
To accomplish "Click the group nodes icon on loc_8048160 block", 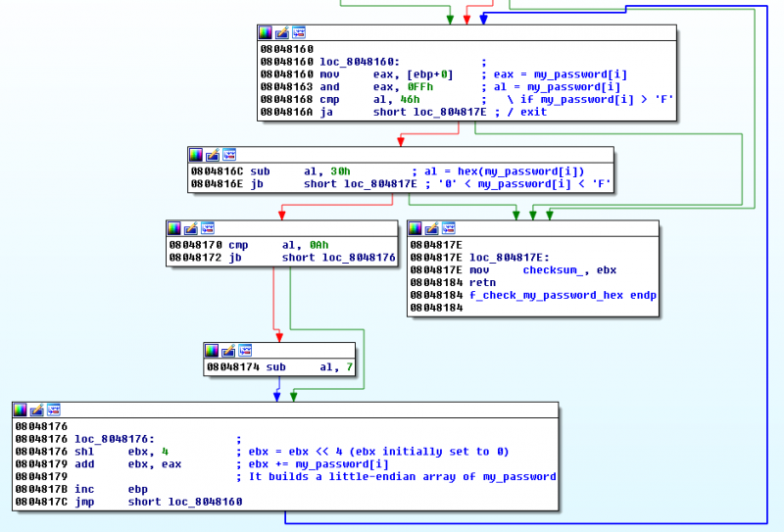I will tap(299, 32).
